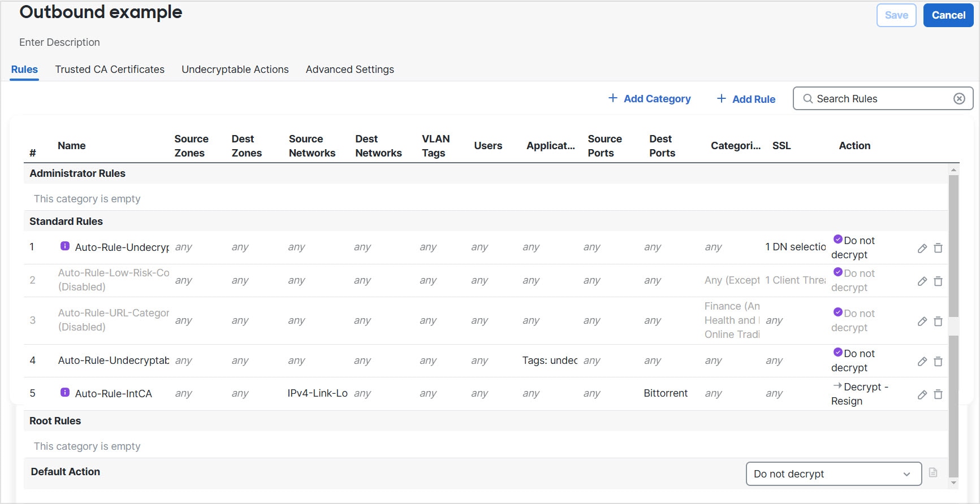Screen dimensions: 980x504
Task: Switch to Trusted CA Certificates tab
Action: coord(110,69)
